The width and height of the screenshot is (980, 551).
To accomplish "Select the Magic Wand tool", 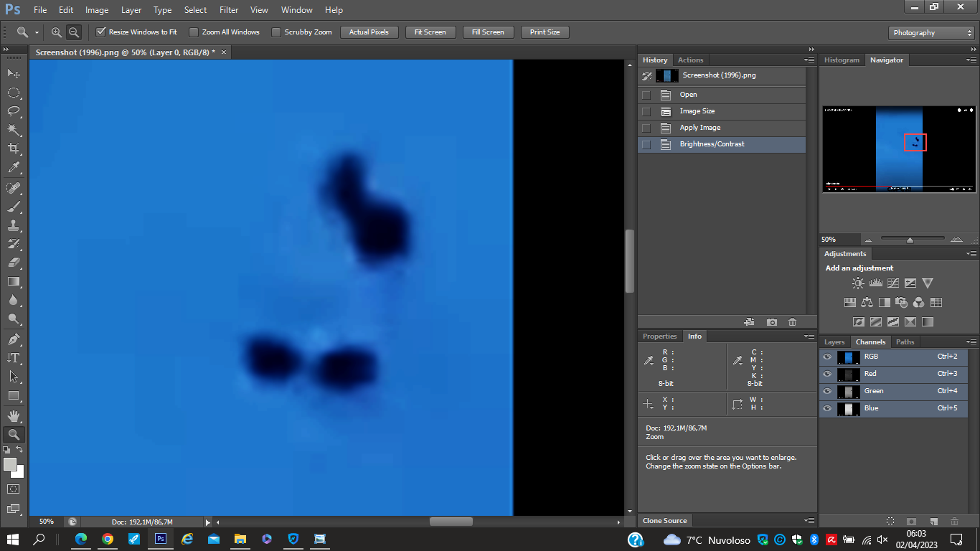I will (13, 130).
